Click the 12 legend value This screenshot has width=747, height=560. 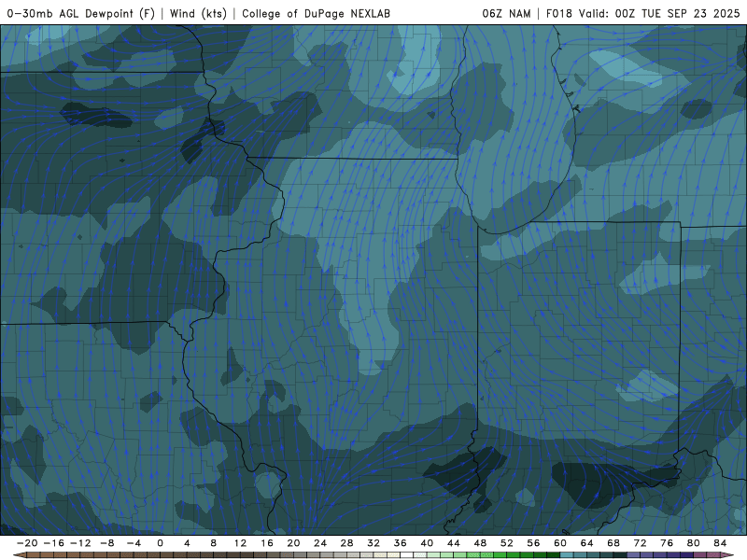click(x=240, y=543)
